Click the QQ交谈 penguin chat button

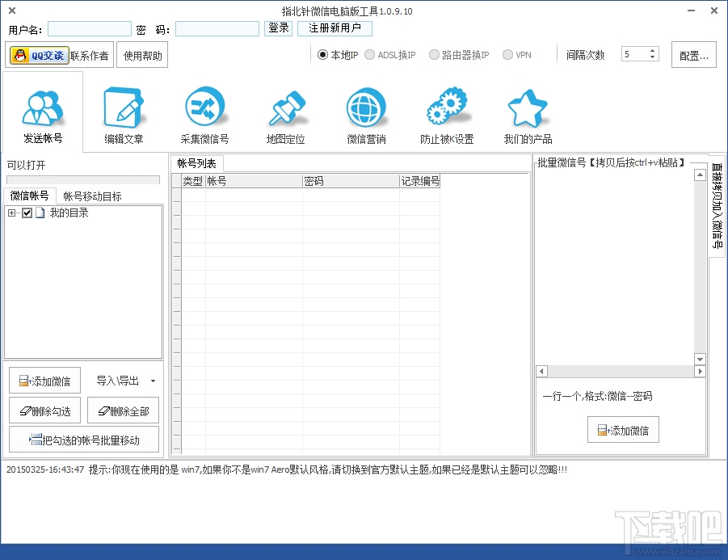click(x=40, y=55)
